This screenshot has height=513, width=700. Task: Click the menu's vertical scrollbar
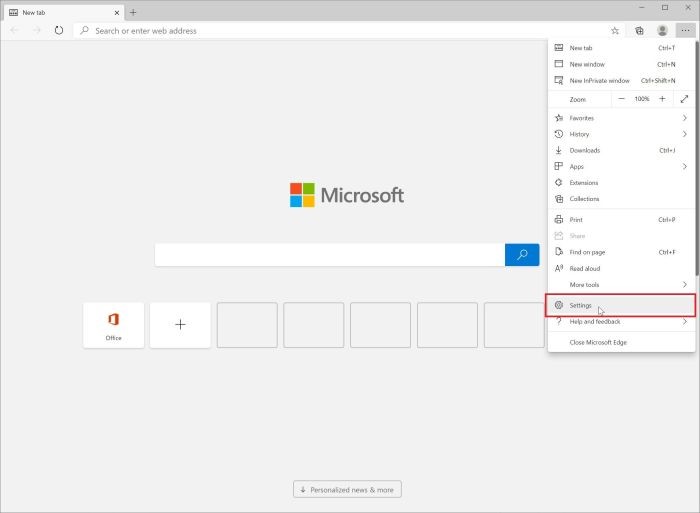pyautogui.click(x=697, y=158)
